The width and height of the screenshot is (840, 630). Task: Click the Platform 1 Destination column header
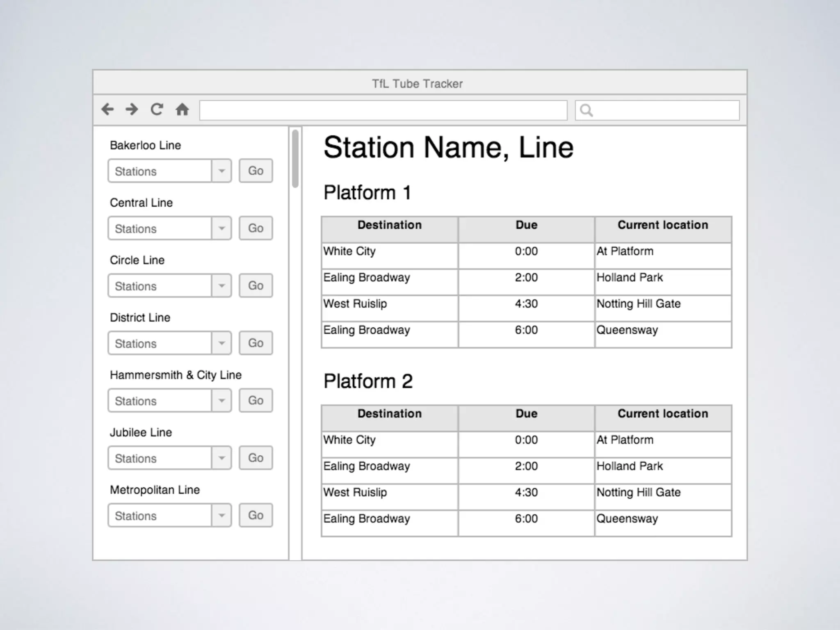[389, 225]
